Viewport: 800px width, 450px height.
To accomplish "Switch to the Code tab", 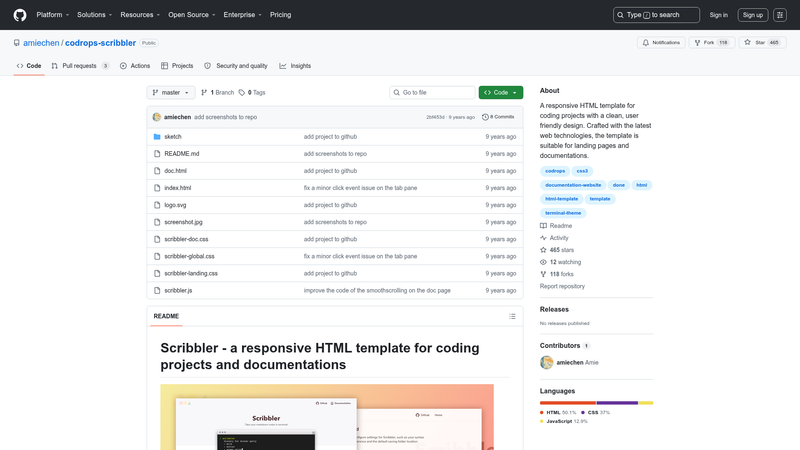I will (x=29, y=66).
